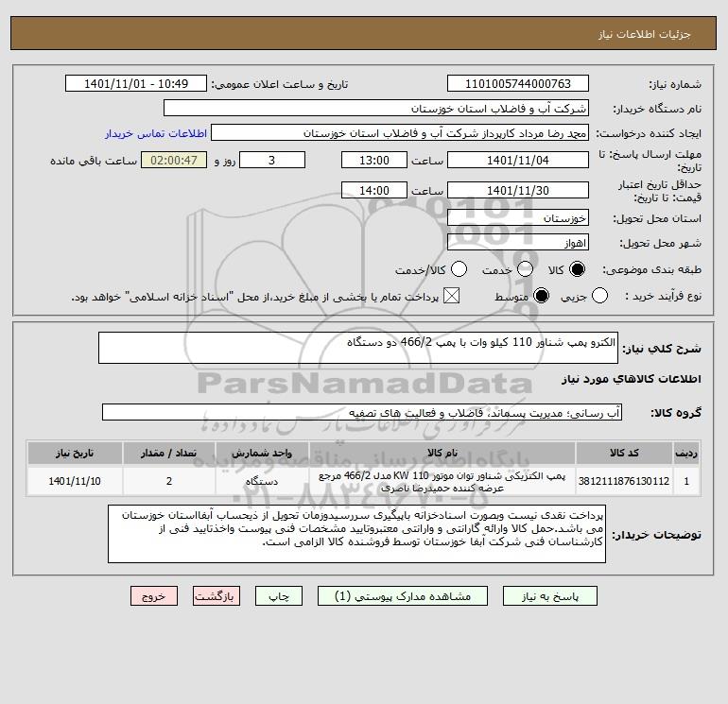Choose the جزیی purchase type radio
Image resolution: width=728 pixels, height=704 pixels.
(x=599, y=296)
